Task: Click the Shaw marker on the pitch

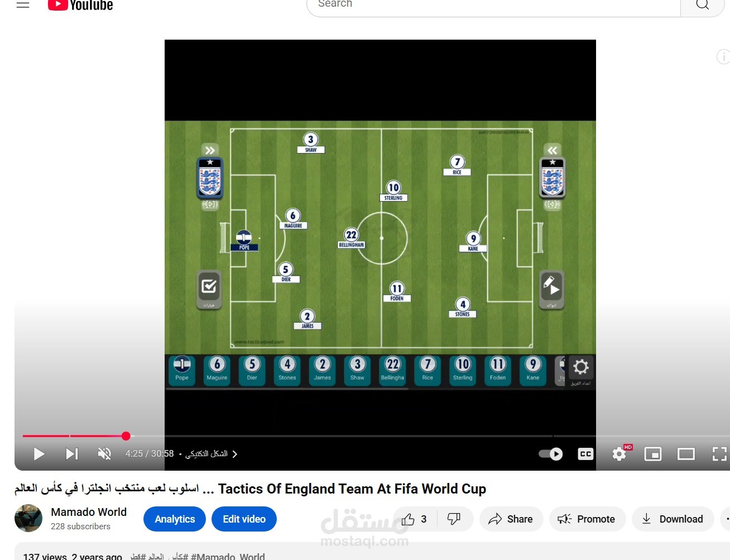Action: (x=311, y=143)
